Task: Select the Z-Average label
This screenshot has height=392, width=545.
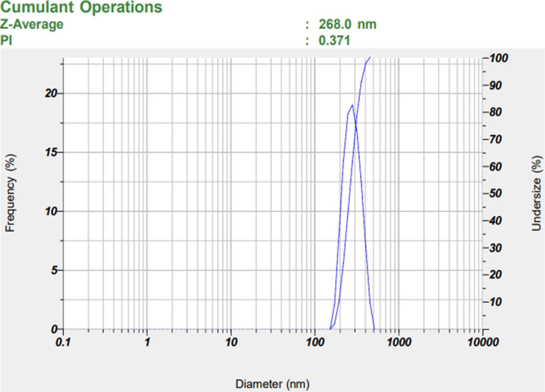Action: 32,24
